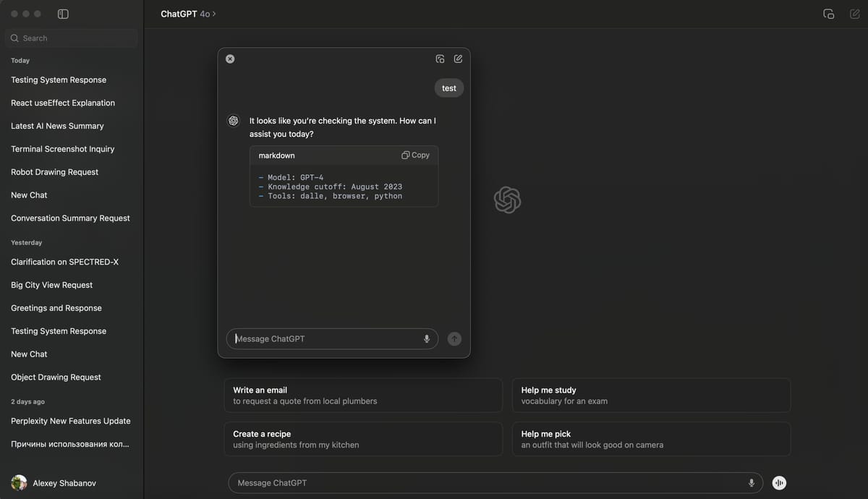The height and width of the screenshot is (499, 868).
Task: Click the copy icon inside the overlay header
Action: point(440,59)
